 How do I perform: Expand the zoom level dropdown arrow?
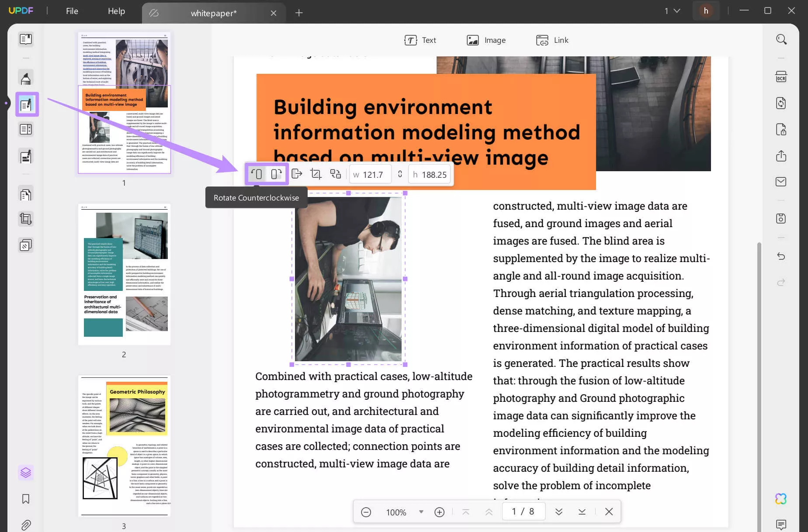(x=421, y=512)
